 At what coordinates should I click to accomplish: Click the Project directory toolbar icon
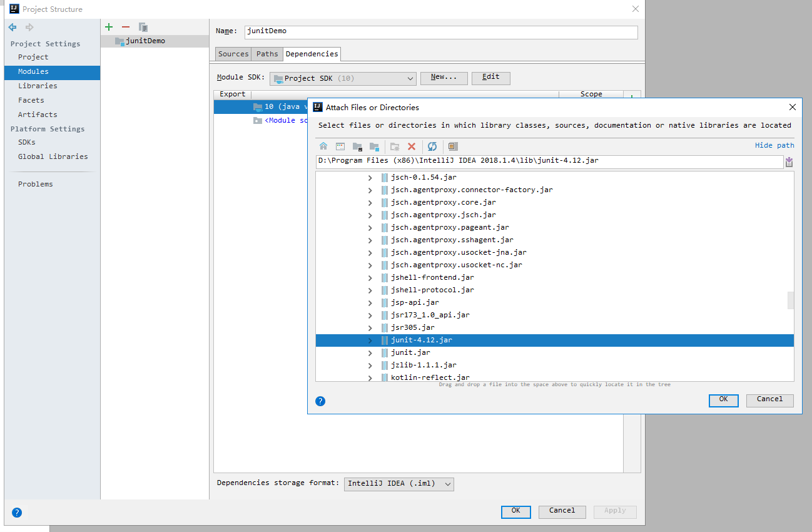[x=357, y=146]
